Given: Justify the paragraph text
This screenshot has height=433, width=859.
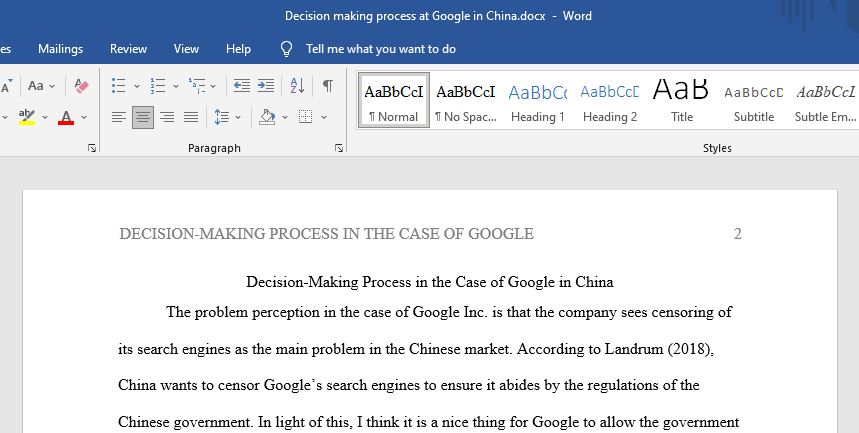Looking at the screenshot, I should [191, 117].
